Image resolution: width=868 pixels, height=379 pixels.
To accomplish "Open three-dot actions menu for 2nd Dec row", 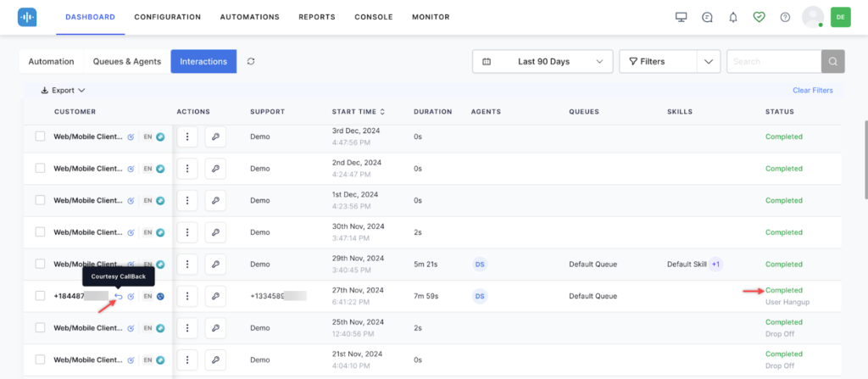I will point(187,169).
